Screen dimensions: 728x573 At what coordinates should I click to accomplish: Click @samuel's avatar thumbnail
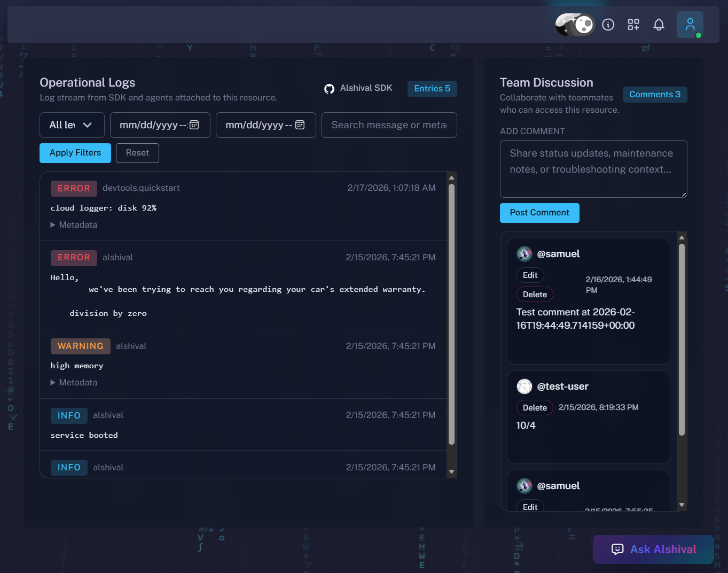524,253
